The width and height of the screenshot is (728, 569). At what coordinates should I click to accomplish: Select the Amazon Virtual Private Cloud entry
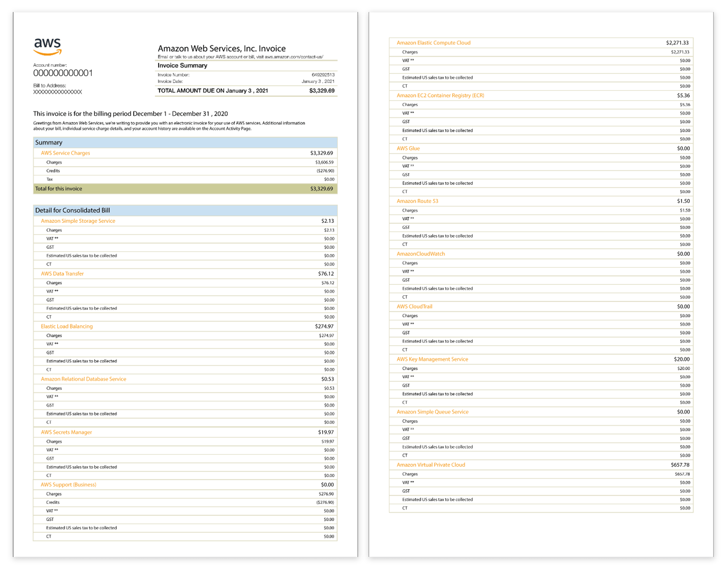430,465
